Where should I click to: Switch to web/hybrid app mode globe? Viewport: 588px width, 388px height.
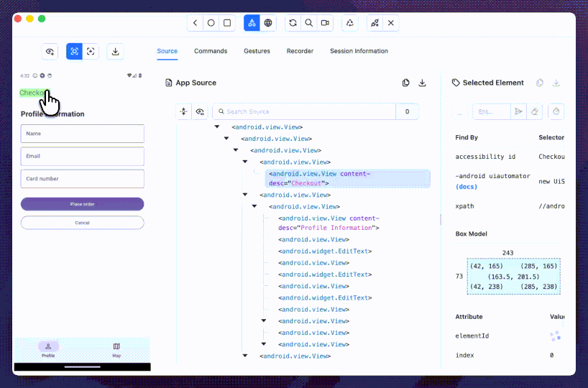[267, 23]
